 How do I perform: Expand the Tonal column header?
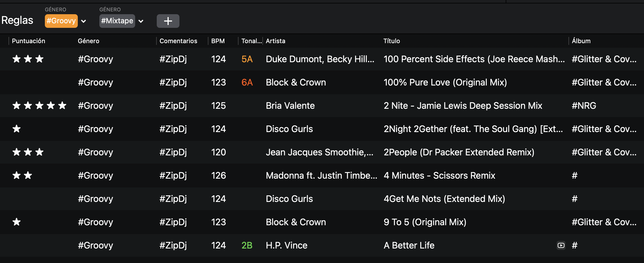point(251,41)
